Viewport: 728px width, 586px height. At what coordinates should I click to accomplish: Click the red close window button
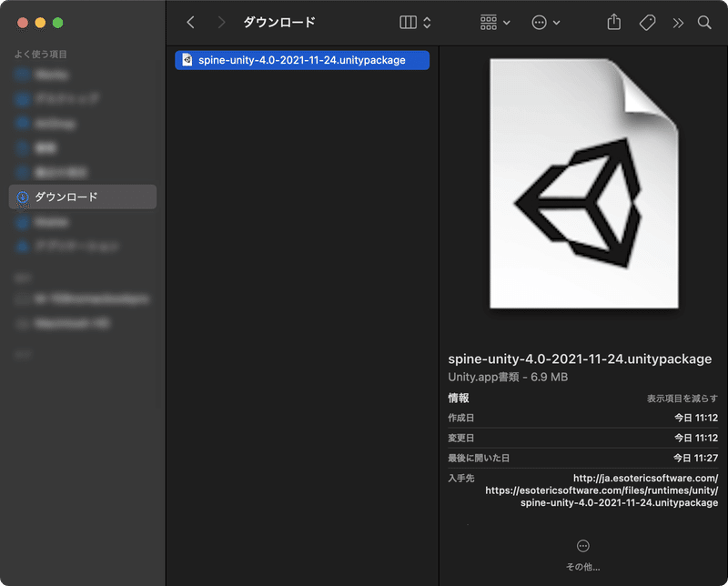23,23
